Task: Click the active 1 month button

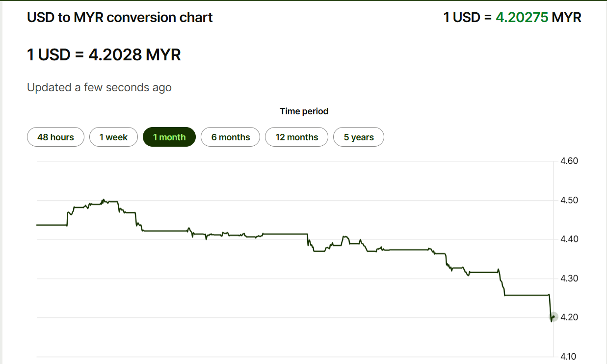Action: coord(169,137)
